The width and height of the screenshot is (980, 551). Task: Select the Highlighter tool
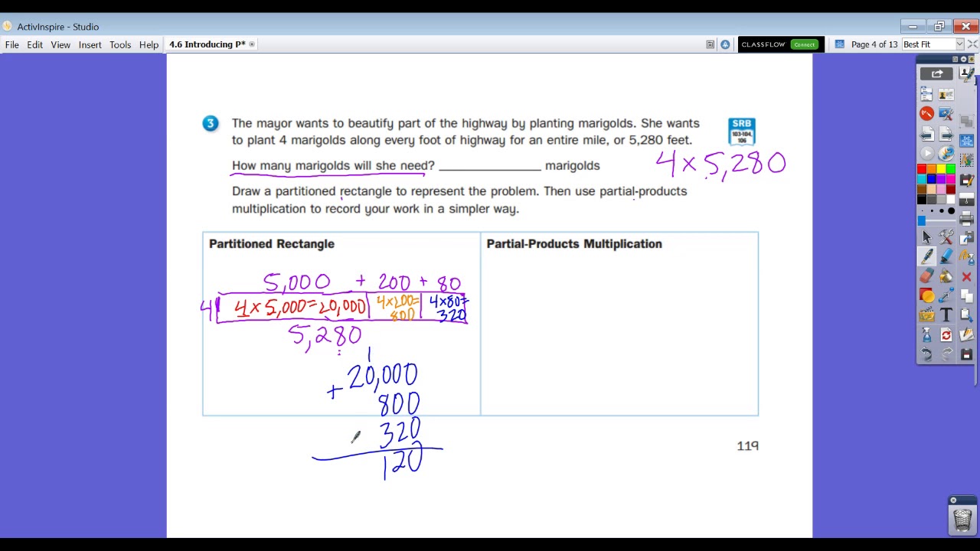tap(946, 256)
